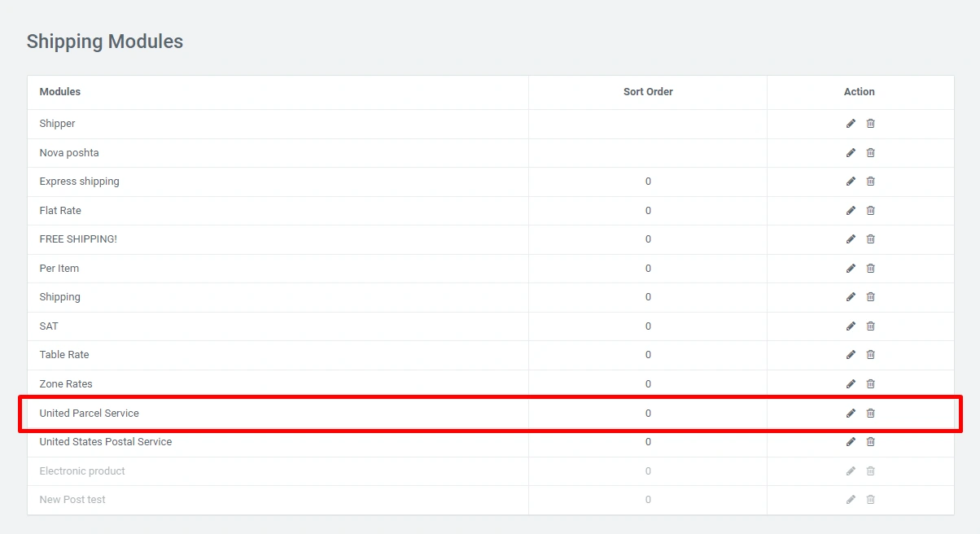This screenshot has width=980, height=534.
Task: Edit the SAT shipping module
Action: [851, 326]
